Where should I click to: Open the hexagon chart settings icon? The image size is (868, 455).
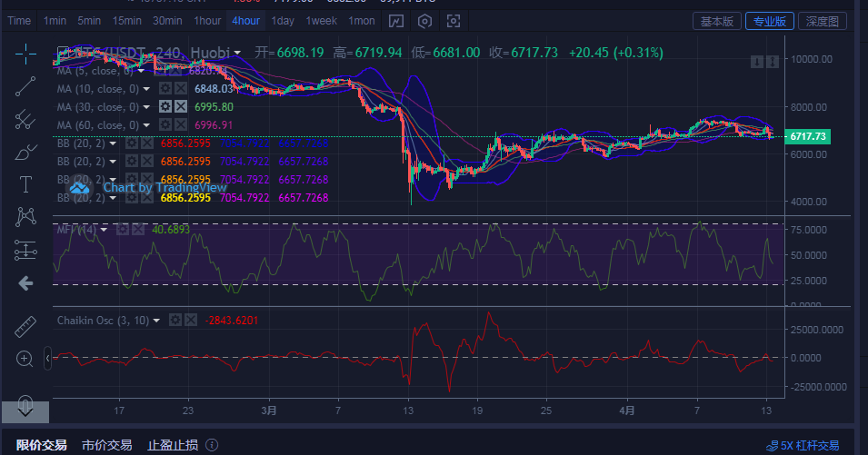coord(424,21)
